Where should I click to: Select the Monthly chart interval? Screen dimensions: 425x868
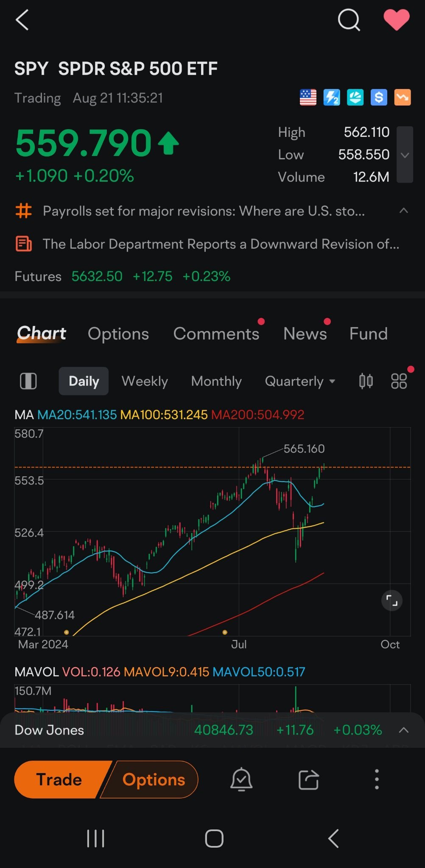216,381
